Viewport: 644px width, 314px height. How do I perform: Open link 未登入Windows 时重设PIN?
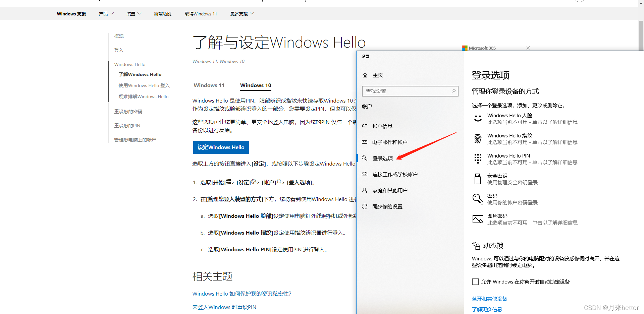click(x=224, y=307)
